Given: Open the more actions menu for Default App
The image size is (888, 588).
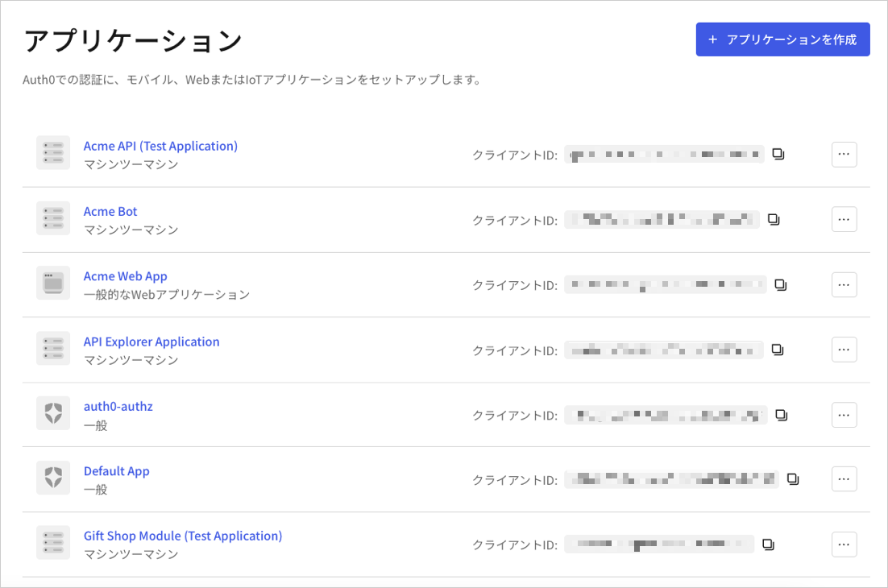Looking at the screenshot, I should [844, 478].
